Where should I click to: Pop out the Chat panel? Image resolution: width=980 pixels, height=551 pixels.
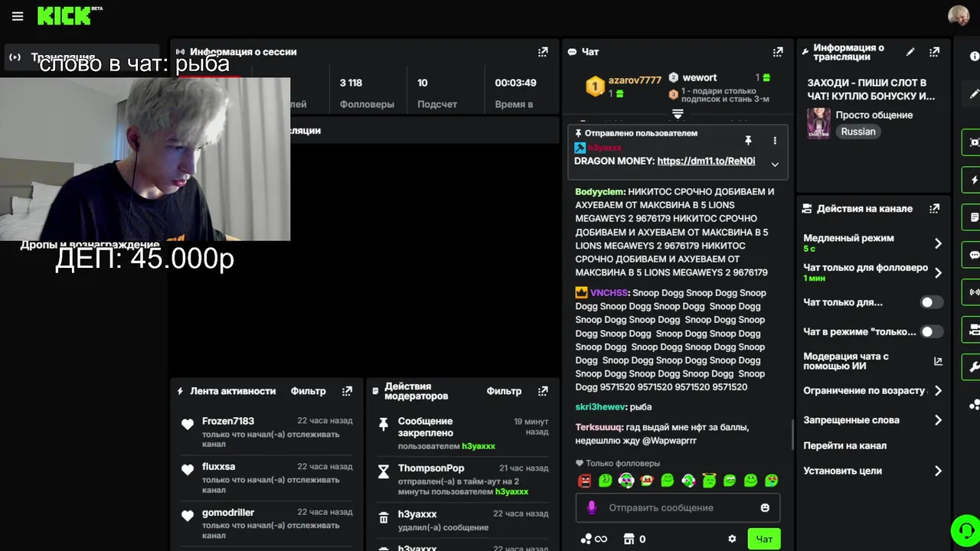[x=778, y=52]
